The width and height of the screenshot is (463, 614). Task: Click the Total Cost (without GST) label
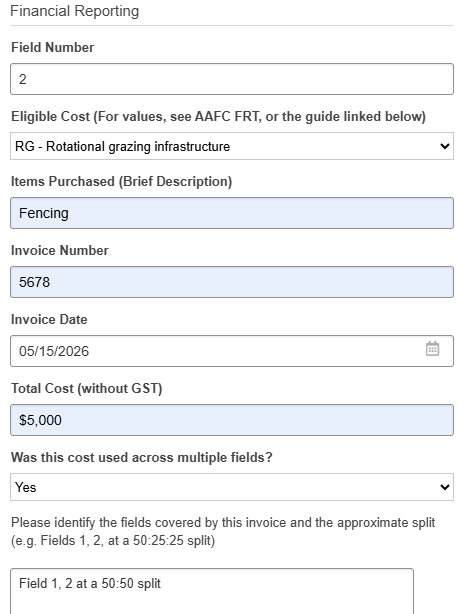click(x=87, y=388)
